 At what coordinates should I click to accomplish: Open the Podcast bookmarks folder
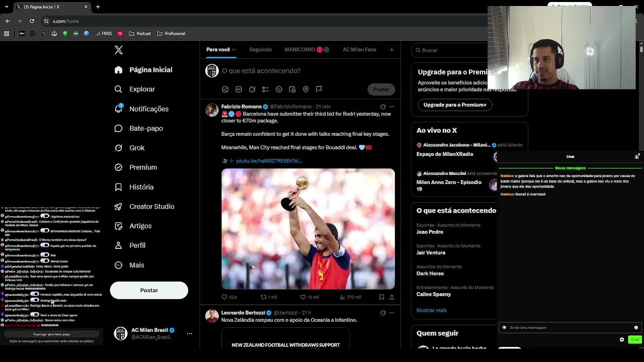pyautogui.click(x=140, y=34)
